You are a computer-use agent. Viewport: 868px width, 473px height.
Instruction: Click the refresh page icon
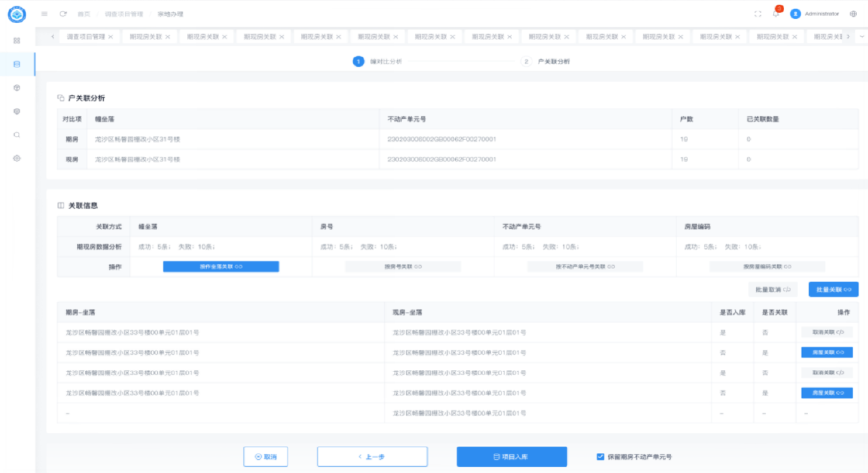click(x=63, y=14)
